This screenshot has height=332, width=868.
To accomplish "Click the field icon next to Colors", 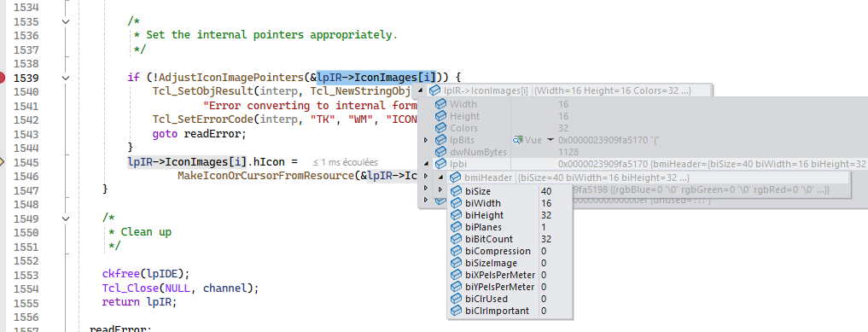I will (440, 128).
